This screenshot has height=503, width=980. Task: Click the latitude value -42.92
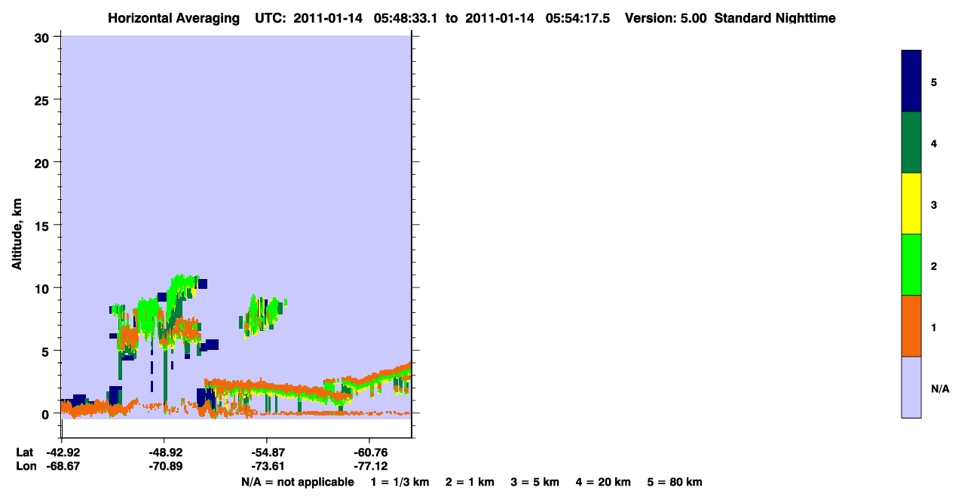coord(62,452)
